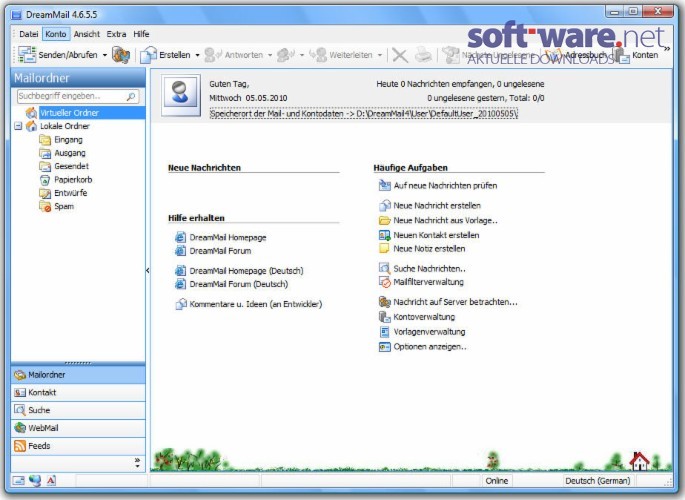This screenshot has height=500, width=685.
Task: Click the Speicherort der Mail- und Kontodaten link
Action: click(363, 114)
